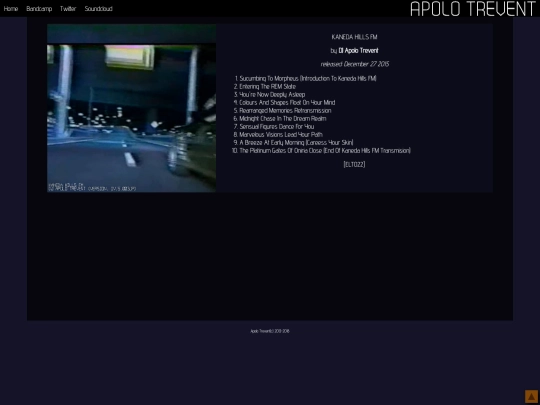Viewport: 540px width, 405px height.
Task: Select track 3 You're Now Deeply Asleep
Action: [272, 94]
